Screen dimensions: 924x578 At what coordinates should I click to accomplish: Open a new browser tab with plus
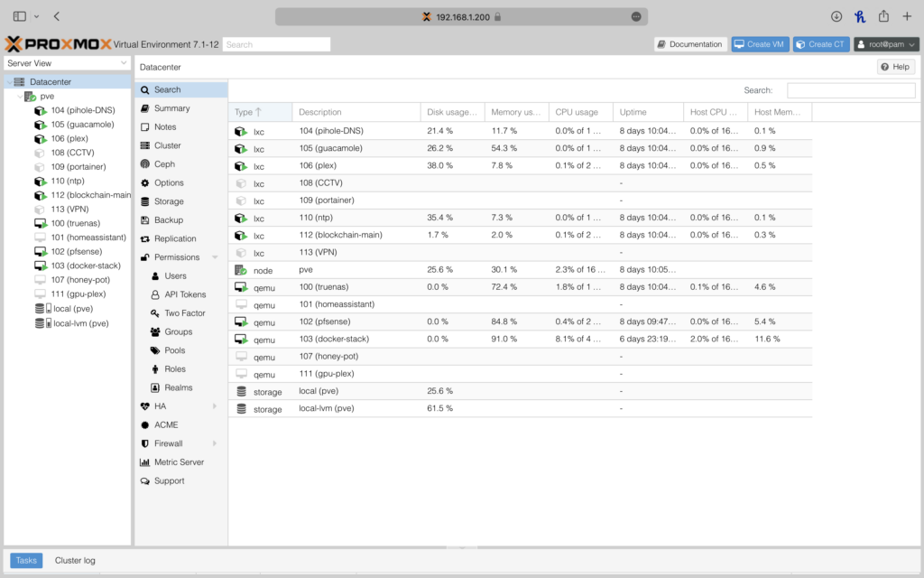[x=907, y=16]
